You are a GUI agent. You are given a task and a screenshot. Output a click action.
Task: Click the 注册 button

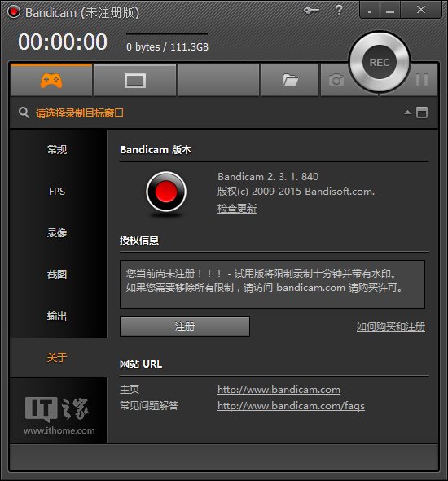pos(185,326)
